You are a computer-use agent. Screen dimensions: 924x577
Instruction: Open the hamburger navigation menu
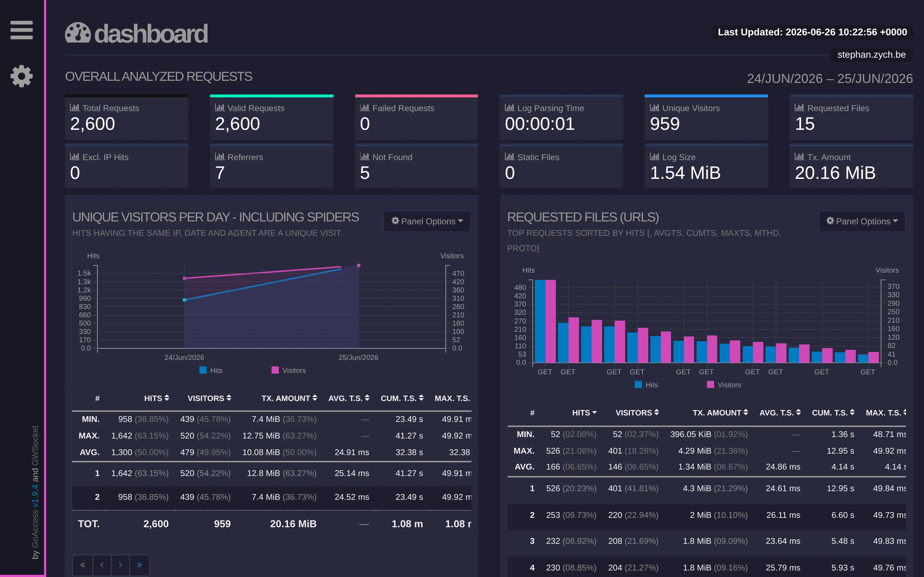pyautogui.click(x=21, y=30)
